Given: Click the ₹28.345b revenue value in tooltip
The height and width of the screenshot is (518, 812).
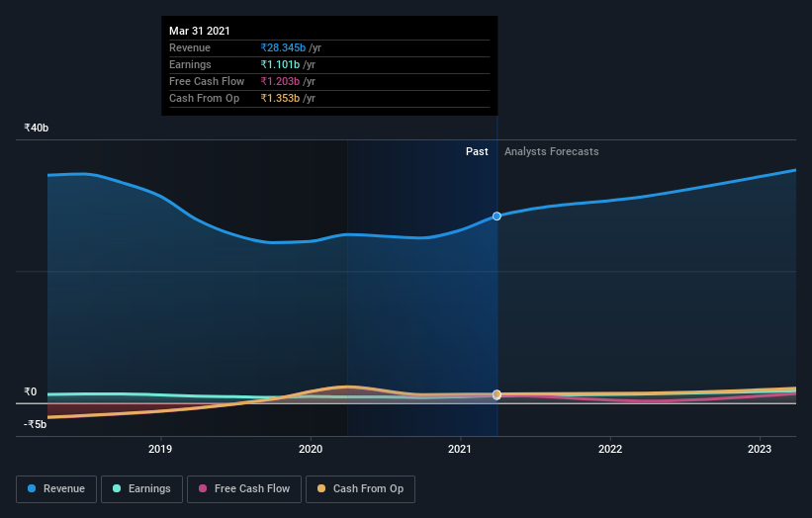Looking at the screenshot, I should pos(283,47).
